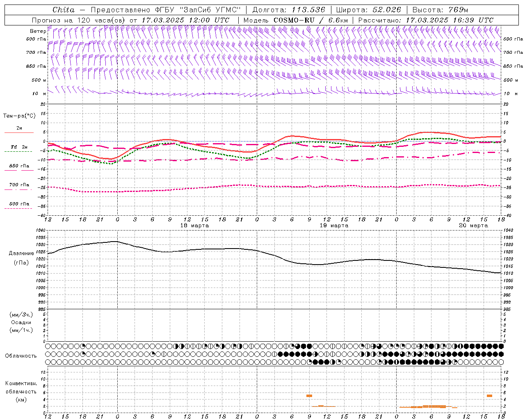Screen dimensions: 525x420
Task: Click the Конвективн. label
Action: (21, 383)
